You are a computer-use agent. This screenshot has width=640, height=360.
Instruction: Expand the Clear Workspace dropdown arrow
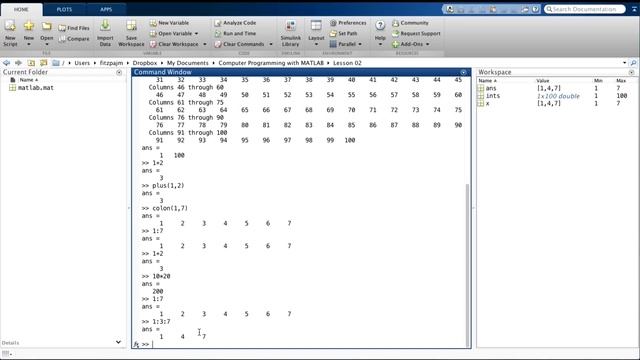tap(204, 44)
